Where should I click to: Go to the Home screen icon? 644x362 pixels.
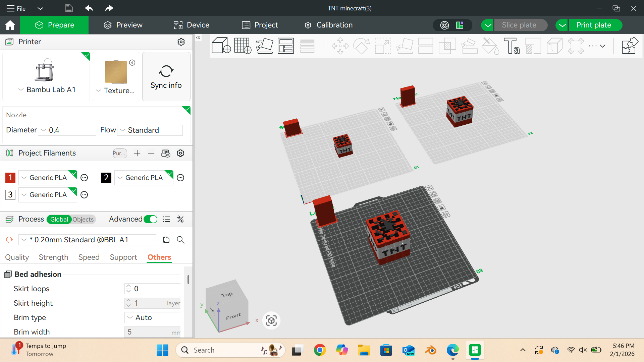[x=10, y=25]
